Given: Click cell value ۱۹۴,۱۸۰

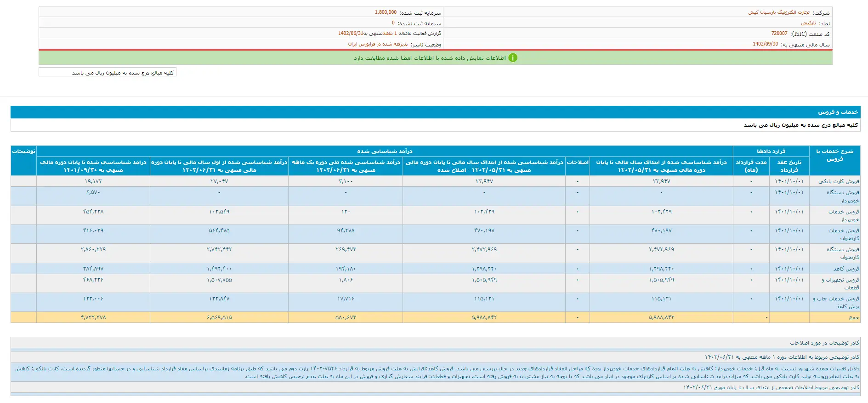Looking at the screenshot, I should (x=346, y=269).
